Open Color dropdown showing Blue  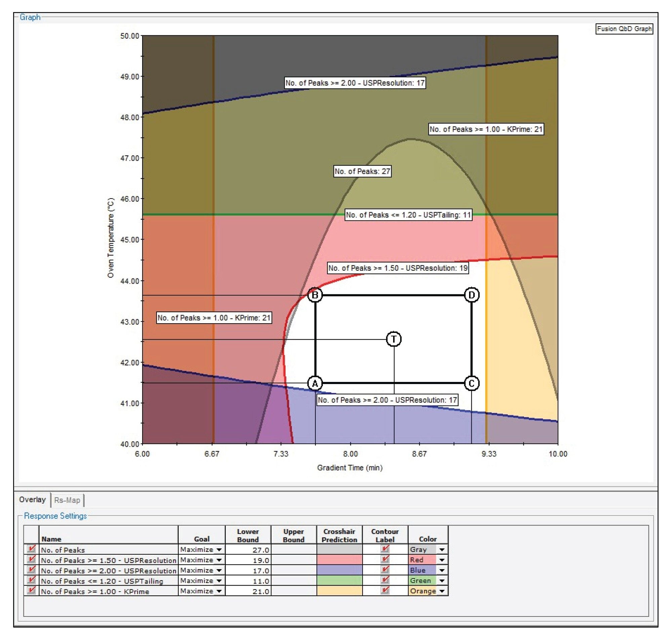442,570
